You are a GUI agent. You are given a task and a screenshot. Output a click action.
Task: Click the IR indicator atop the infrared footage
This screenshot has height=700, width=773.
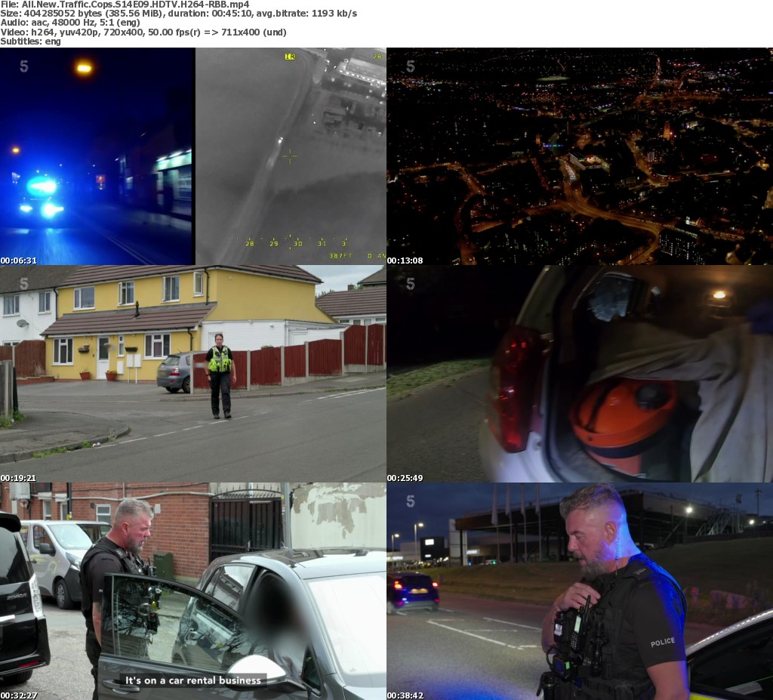[x=289, y=57]
